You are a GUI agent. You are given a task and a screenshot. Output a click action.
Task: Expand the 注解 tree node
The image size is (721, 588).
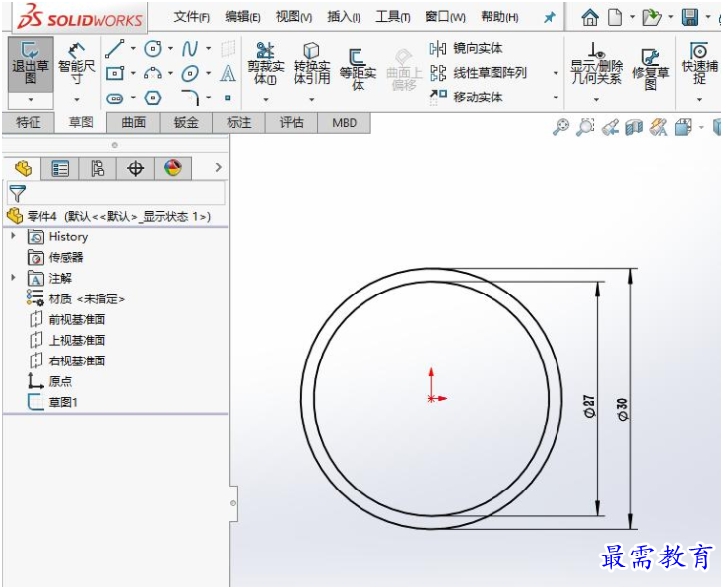(x=13, y=277)
